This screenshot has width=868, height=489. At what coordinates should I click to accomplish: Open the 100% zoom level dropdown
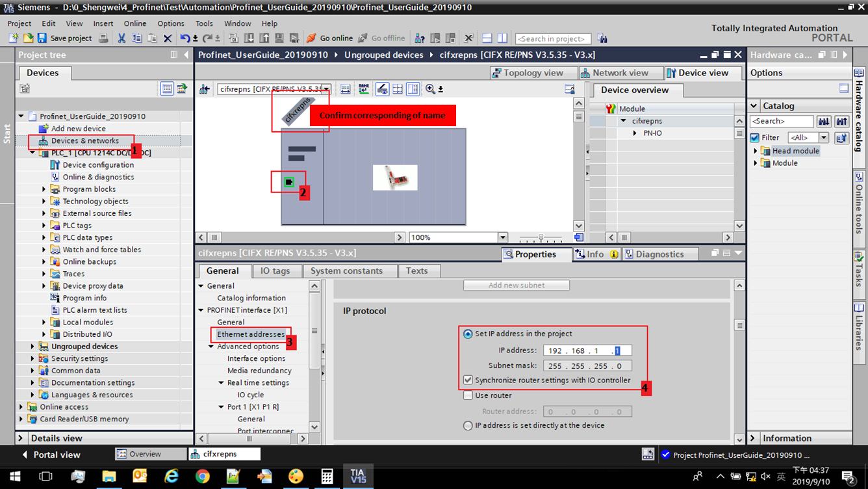pos(502,237)
